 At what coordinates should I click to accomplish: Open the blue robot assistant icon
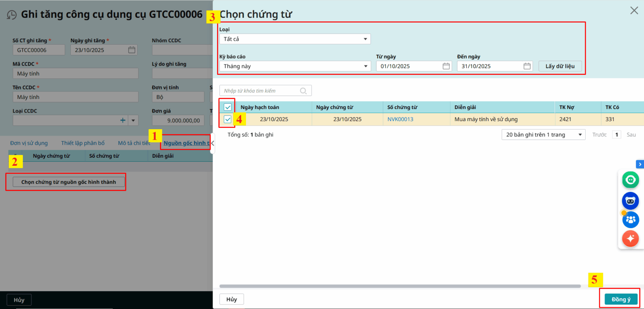[630, 201]
